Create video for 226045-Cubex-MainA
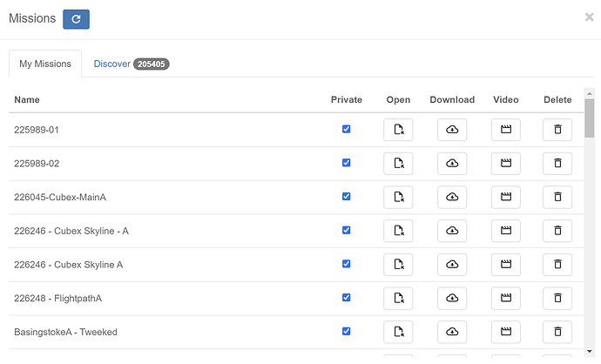 point(506,197)
